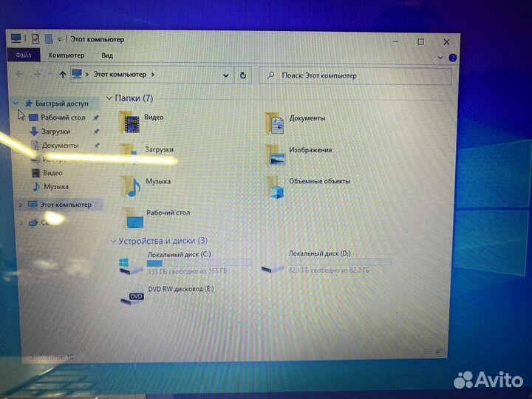
Task: Click the 82,1 ГБ свободно из 82,2 ГБ text
Action: [x=329, y=270]
